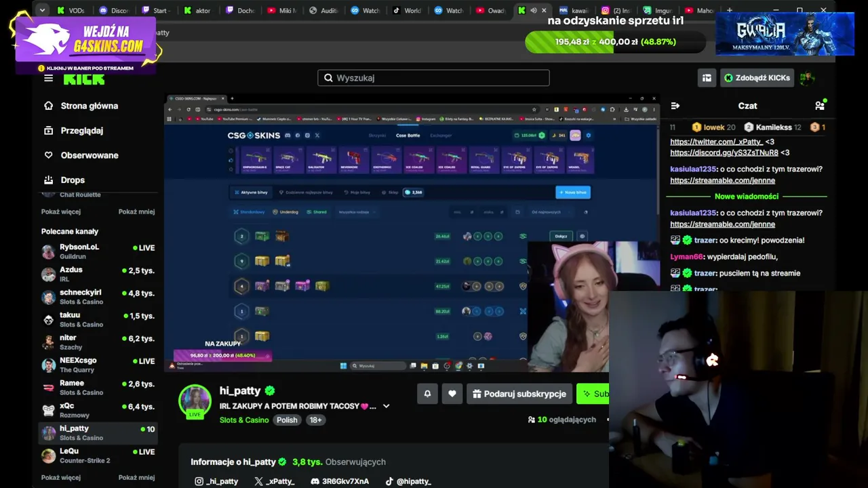Switch to the Imgur browser tab
This screenshot has width=868, height=488.
658,10
